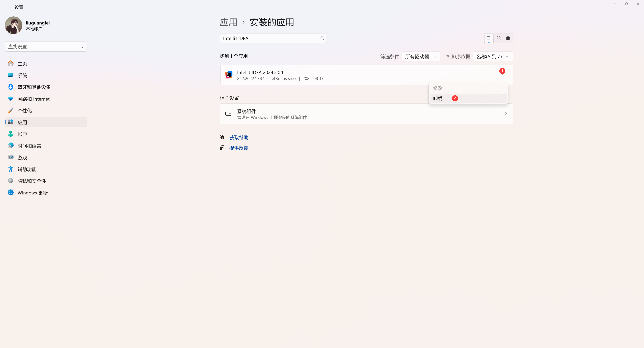Go to 蓝牙和其他设备 in sidebar
Image resolution: width=644 pixels, height=348 pixels.
pos(34,87)
